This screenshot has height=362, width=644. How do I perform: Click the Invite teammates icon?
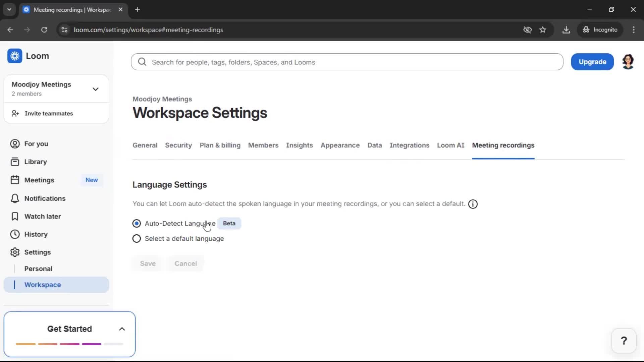pyautogui.click(x=14, y=113)
